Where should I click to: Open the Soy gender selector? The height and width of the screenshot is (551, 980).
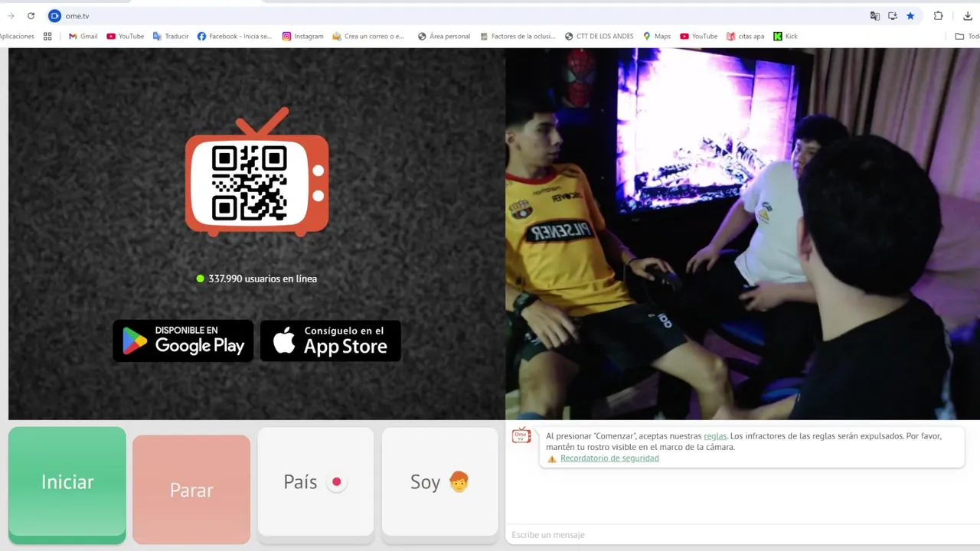(x=439, y=481)
